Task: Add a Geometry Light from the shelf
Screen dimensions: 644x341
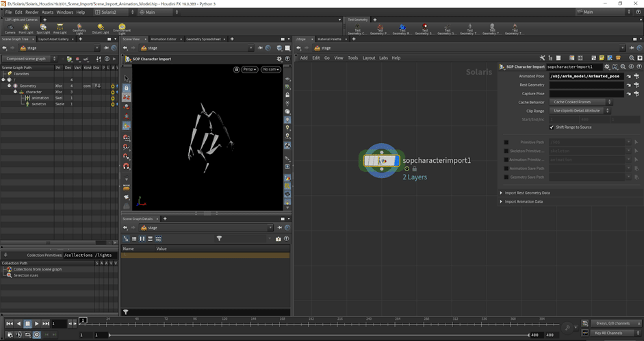Action: click(x=79, y=29)
